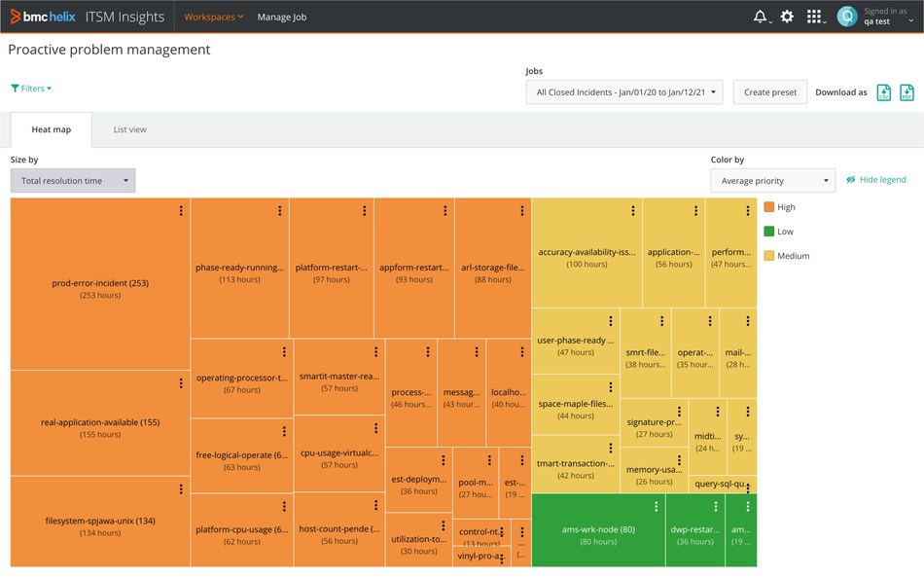Switch to the List view tab
Viewport: 924px width, 578px height.
tap(129, 130)
